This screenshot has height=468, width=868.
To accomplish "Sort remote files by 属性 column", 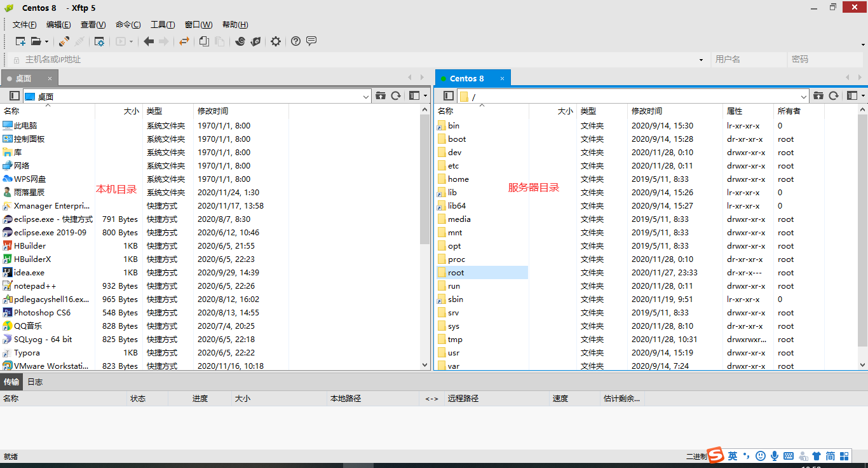I will point(748,111).
